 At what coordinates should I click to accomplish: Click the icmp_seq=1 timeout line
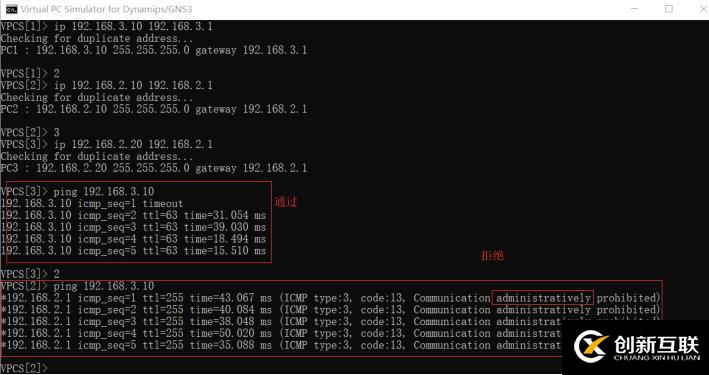pos(92,204)
